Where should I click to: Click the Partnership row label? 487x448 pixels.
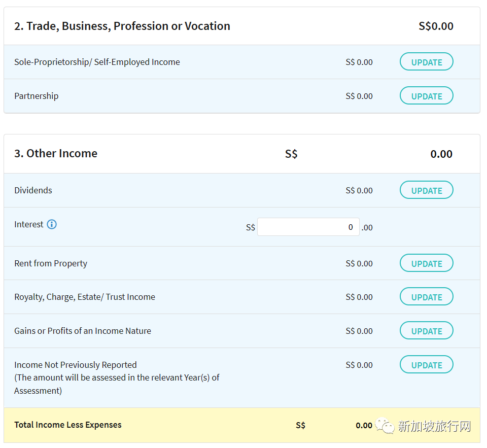coord(37,96)
